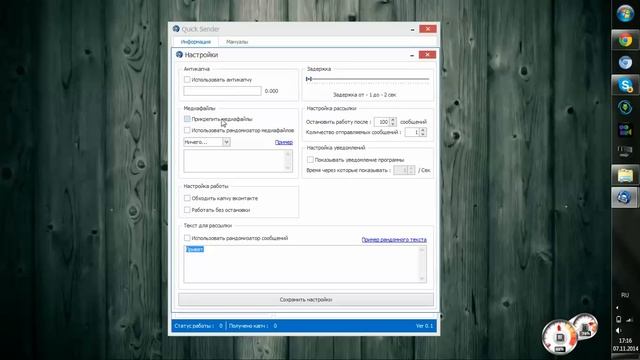Minimize the Настройки window

pos(412,55)
